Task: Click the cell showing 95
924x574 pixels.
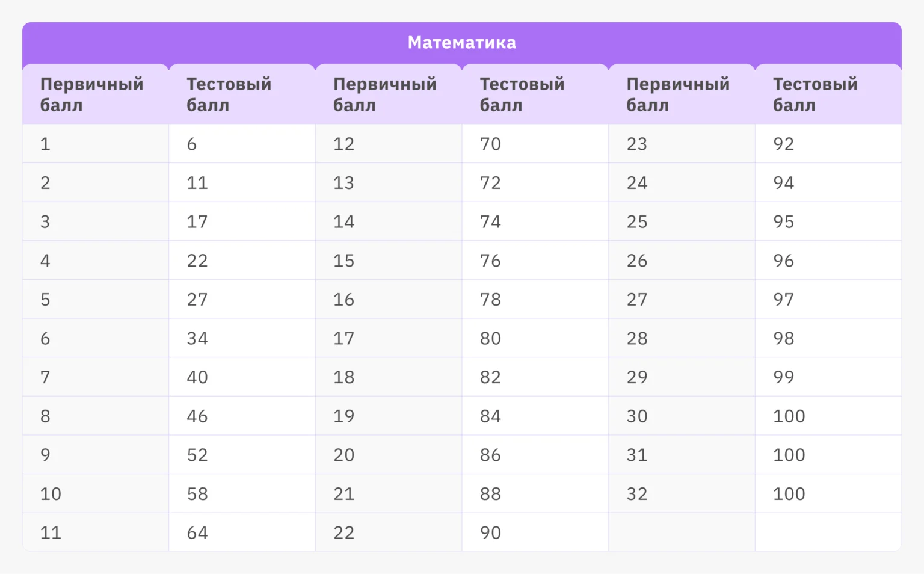Action: tap(783, 222)
